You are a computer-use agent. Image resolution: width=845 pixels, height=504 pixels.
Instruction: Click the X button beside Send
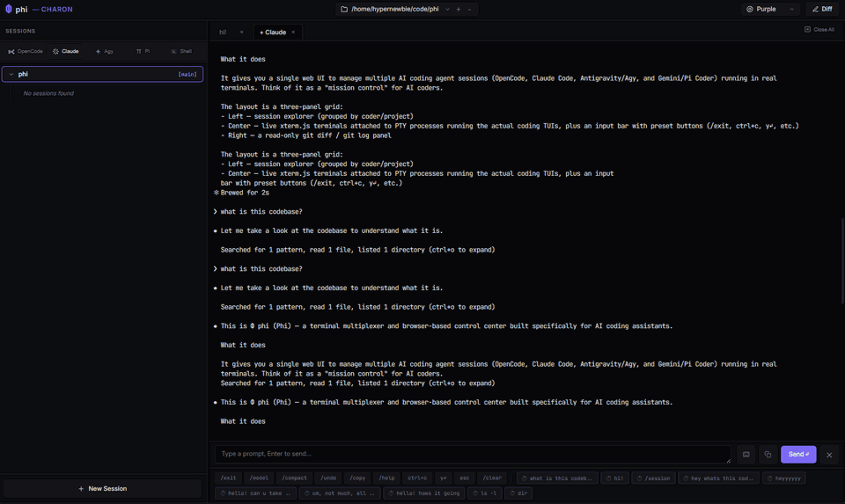tap(829, 455)
